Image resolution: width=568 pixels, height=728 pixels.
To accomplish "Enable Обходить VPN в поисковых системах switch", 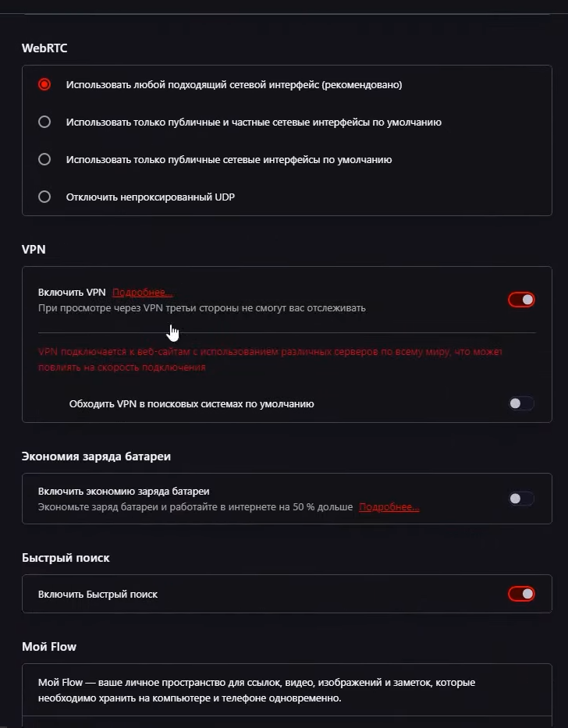I will (x=521, y=403).
